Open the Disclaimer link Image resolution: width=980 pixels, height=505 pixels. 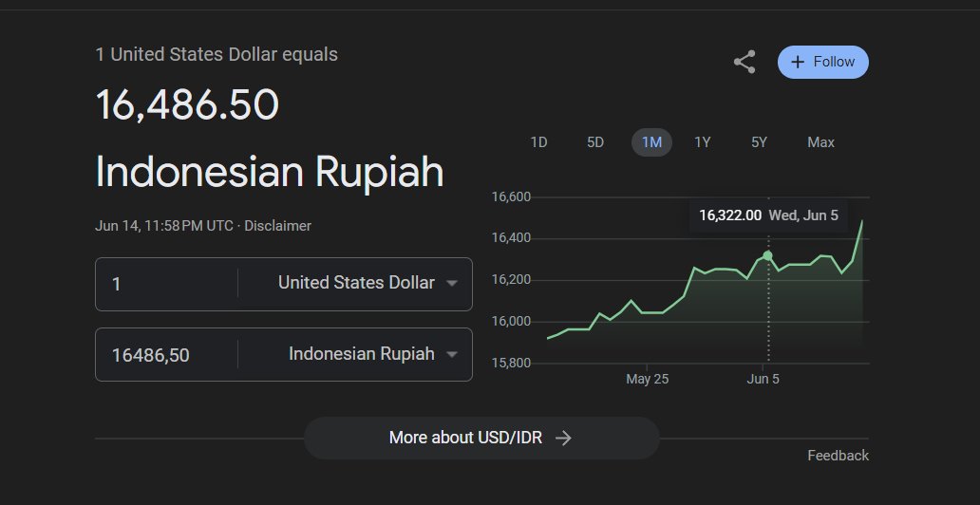[x=277, y=226]
